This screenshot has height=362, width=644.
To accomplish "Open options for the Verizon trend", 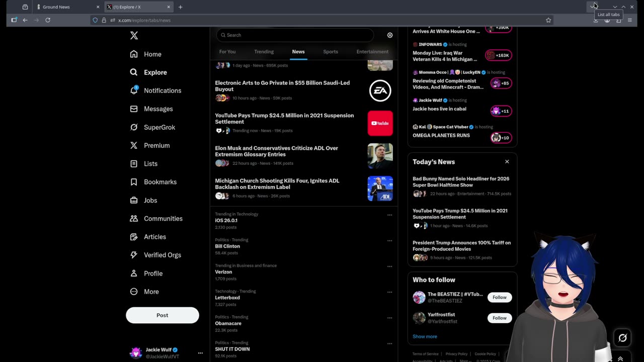I will pos(389,266).
